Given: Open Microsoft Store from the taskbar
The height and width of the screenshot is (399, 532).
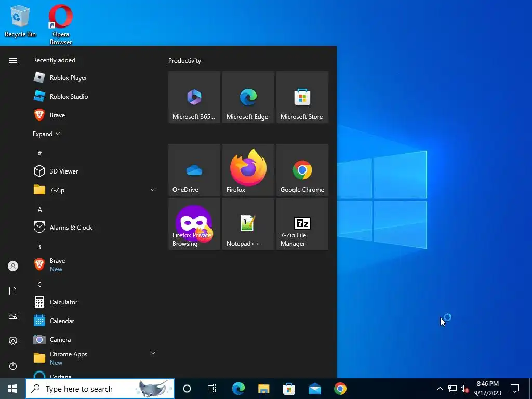Looking at the screenshot, I should 289,389.
